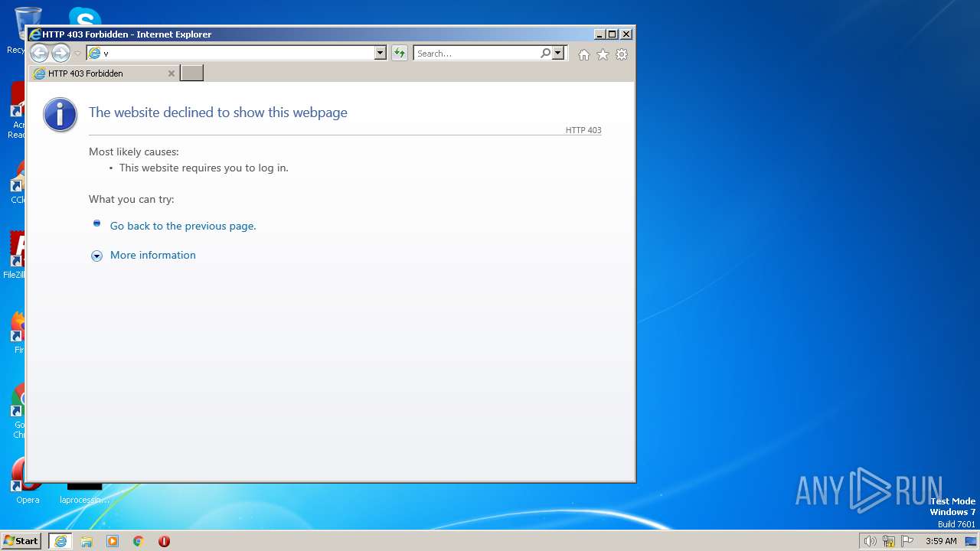Image resolution: width=980 pixels, height=551 pixels.
Task: Click Internet Explorer taskbar icon
Action: click(60, 541)
